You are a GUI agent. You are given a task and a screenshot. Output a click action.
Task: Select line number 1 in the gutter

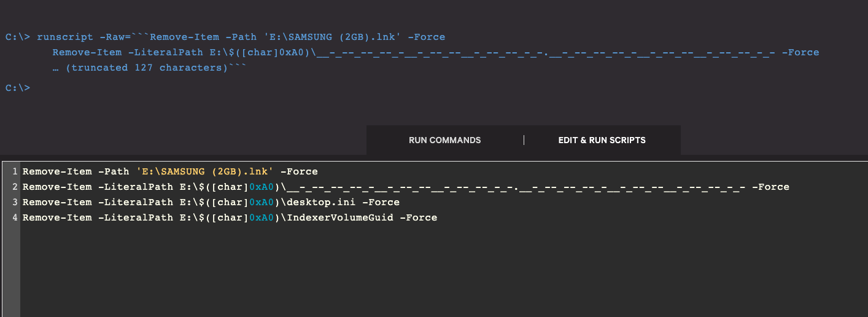14,171
